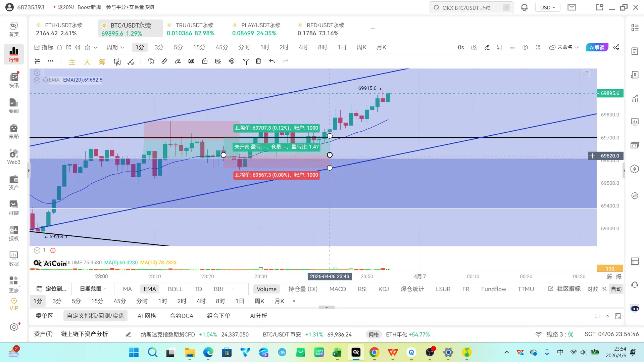Toggle the Volume sub-indicator button
The height and width of the screenshot is (362, 644).
(x=266, y=289)
